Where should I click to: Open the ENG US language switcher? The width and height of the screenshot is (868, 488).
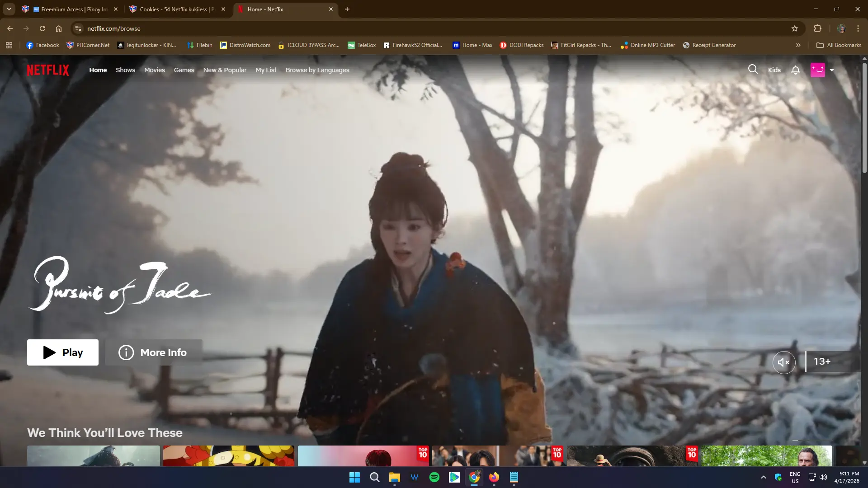(x=795, y=477)
